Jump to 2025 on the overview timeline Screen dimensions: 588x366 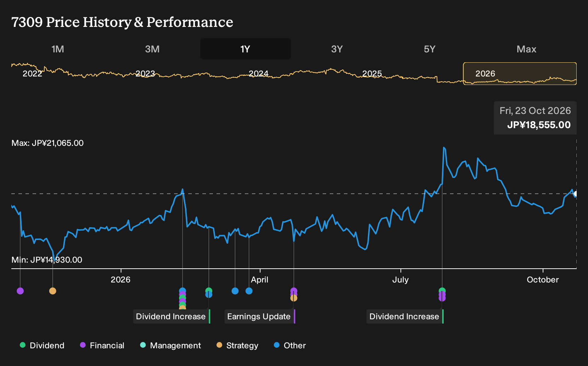click(372, 74)
